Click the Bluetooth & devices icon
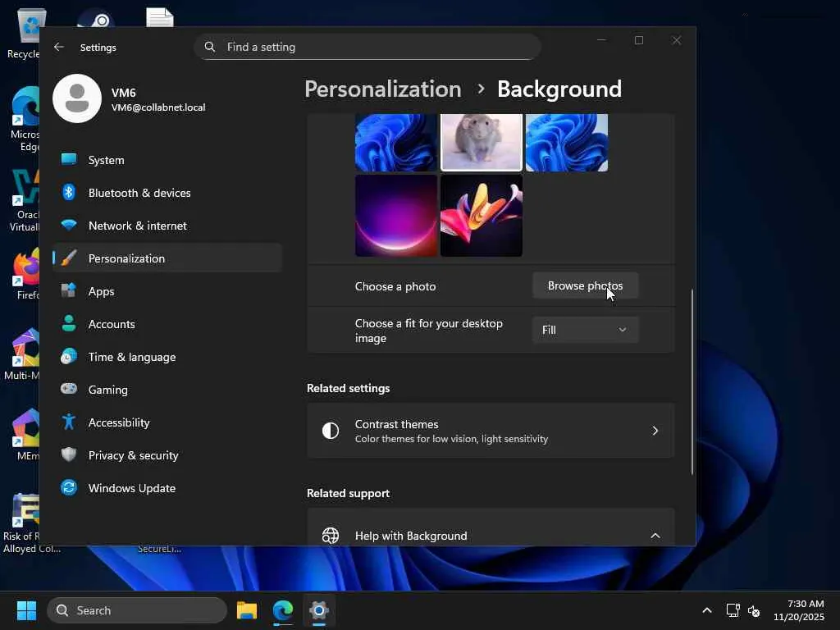This screenshot has height=630, width=840. click(69, 193)
